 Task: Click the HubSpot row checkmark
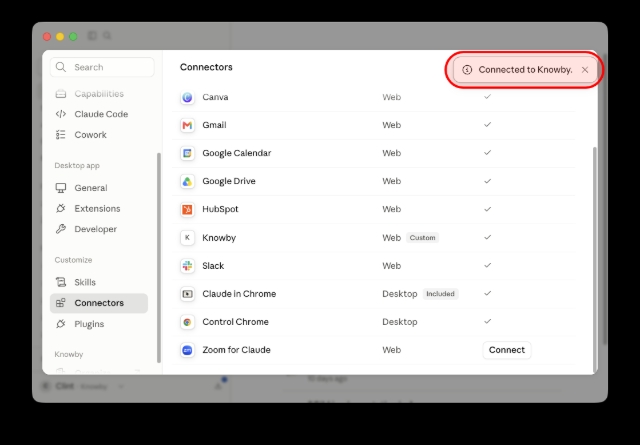487,209
